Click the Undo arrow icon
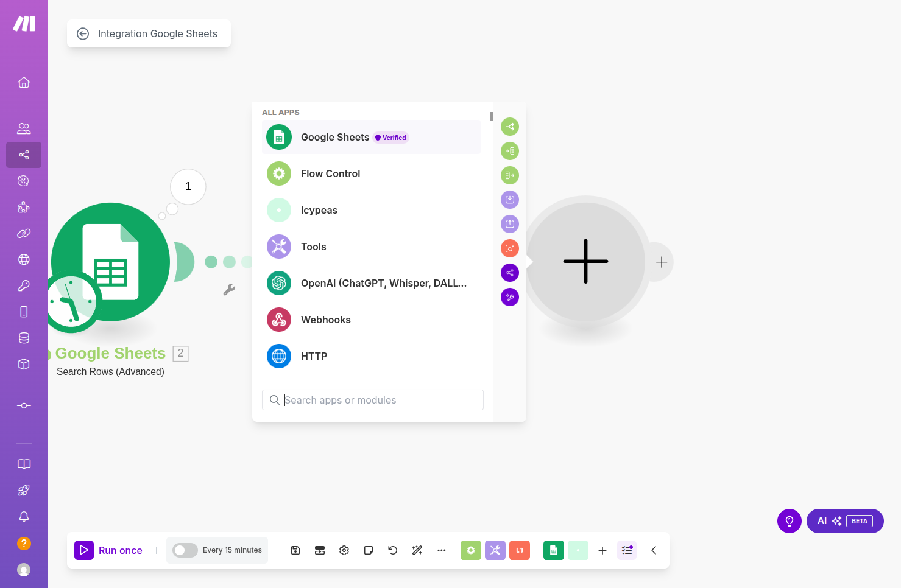This screenshot has height=588, width=901. (x=393, y=550)
